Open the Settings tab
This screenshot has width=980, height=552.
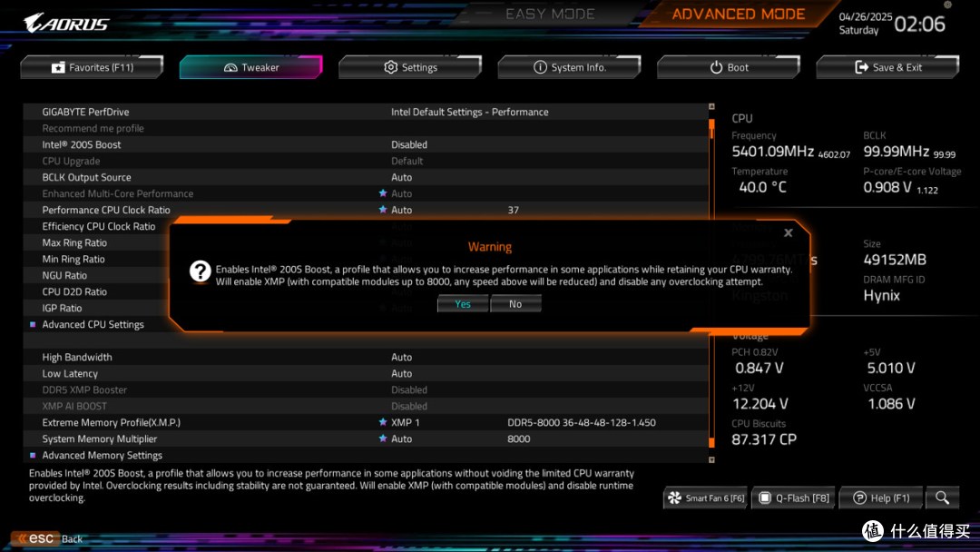(x=410, y=67)
